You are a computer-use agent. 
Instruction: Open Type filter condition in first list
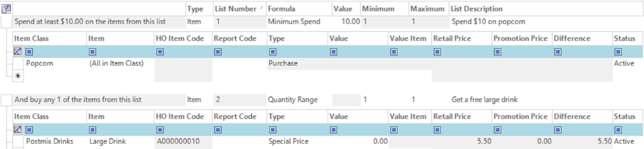pos(273,52)
